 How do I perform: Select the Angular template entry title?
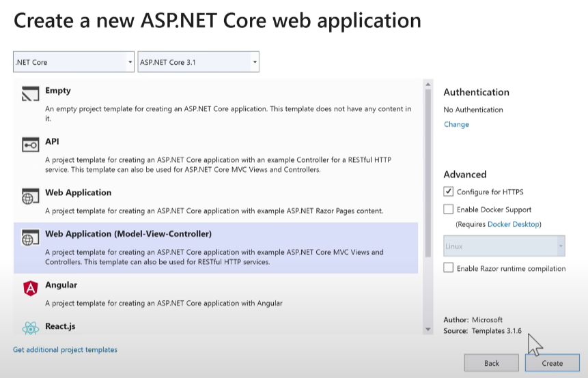(61, 285)
